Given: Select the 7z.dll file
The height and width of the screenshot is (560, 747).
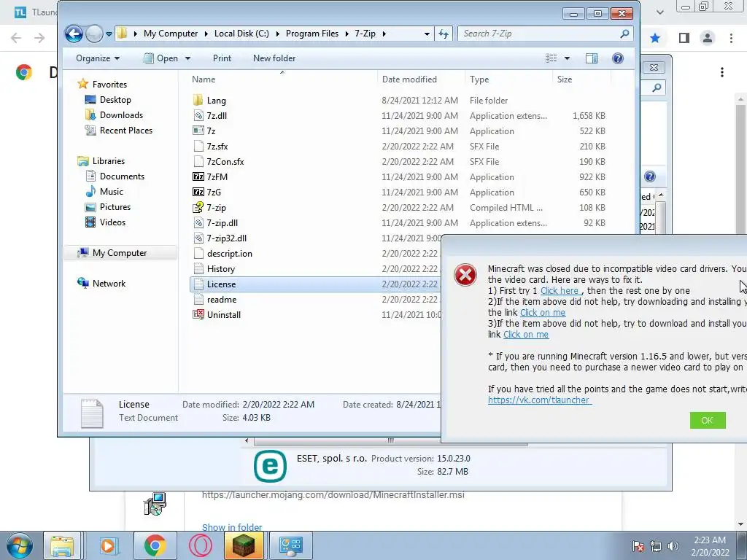Looking at the screenshot, I should point(217,116).
